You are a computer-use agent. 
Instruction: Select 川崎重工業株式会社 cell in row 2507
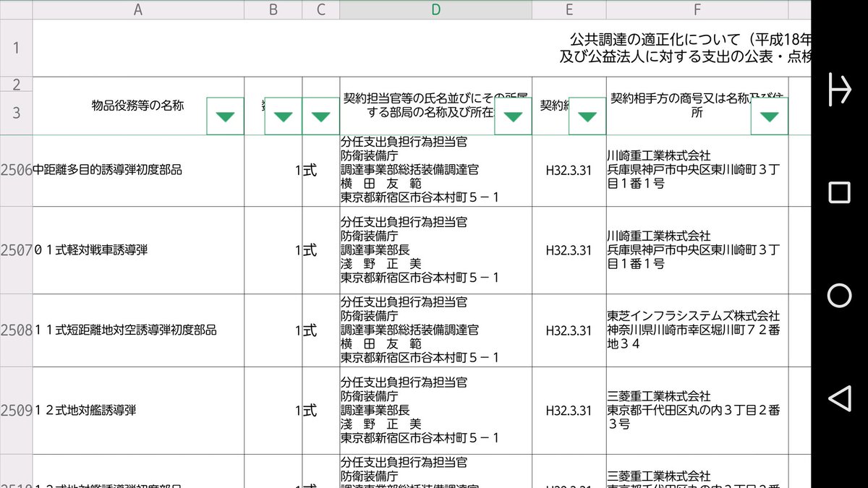click(697, 250)
